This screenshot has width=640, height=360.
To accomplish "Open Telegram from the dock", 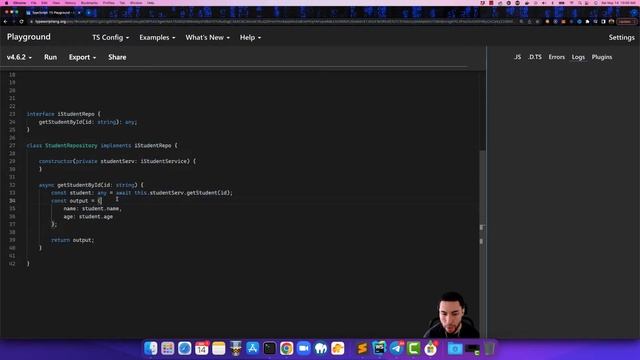I will [396, 348].
